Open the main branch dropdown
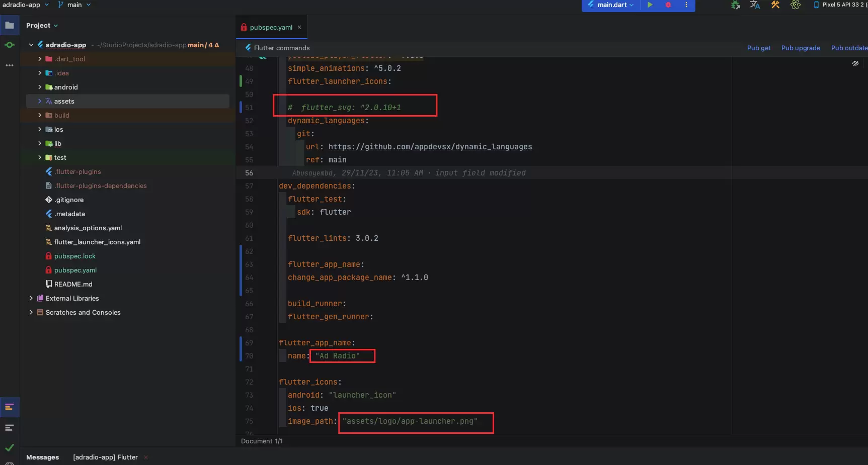This screenshot has width=868, height=465. click(x=74, y=5)
